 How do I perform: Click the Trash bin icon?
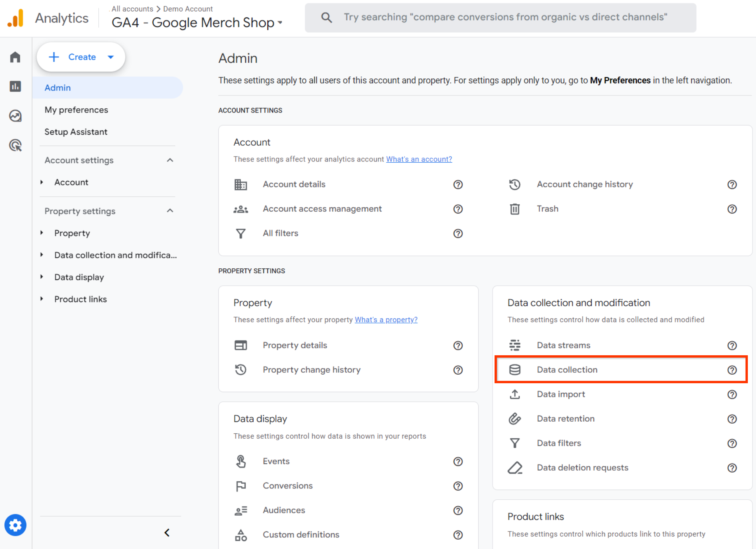[514, 209]
